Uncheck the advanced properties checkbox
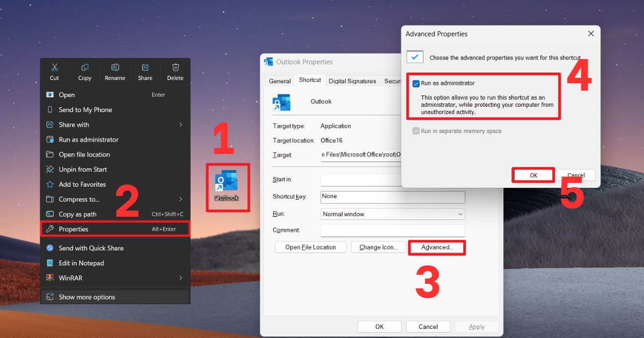This screenshot has height=338, width=644. coord(414,56)
